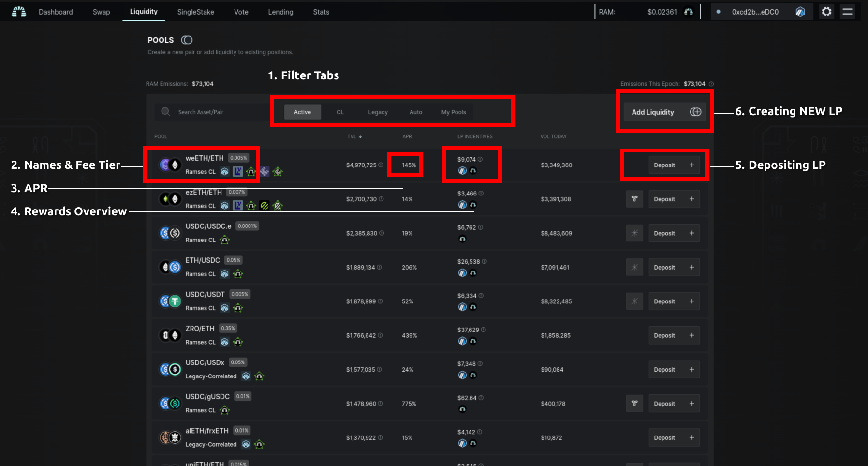Deposit into the USDC/gUSDC pool
Image resolution: width=868 pixels, height=466 pixels.
click(674, 404)
